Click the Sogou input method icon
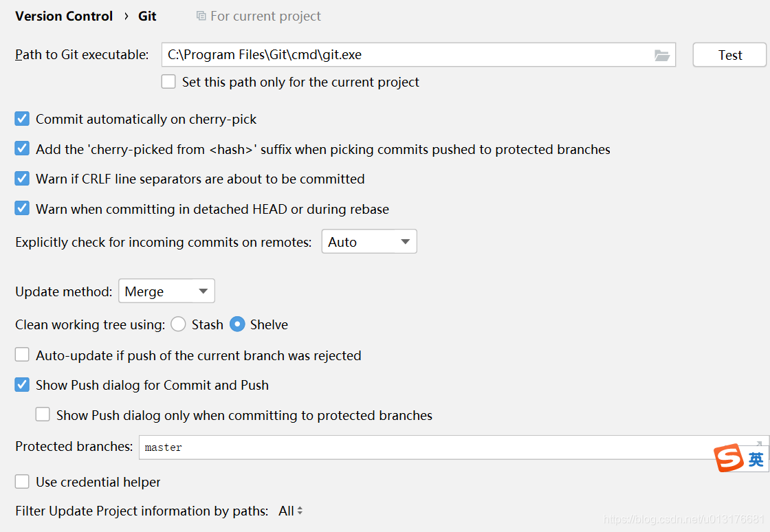The width and height of the screenshot is (770, 532). [x=729, y=458]
